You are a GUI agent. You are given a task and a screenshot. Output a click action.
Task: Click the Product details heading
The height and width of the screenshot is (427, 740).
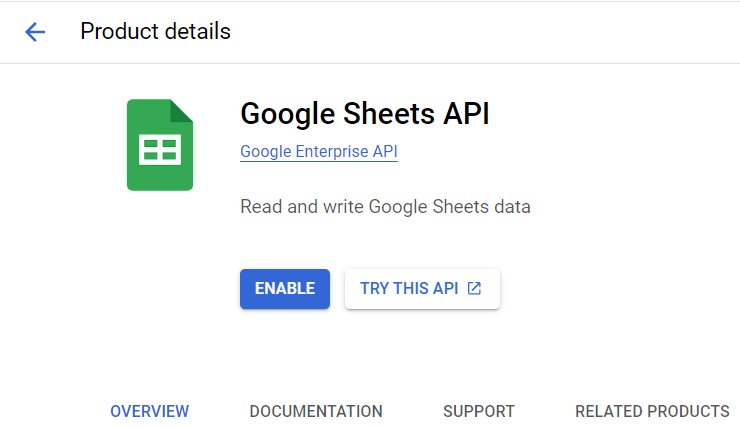point(155,32)
